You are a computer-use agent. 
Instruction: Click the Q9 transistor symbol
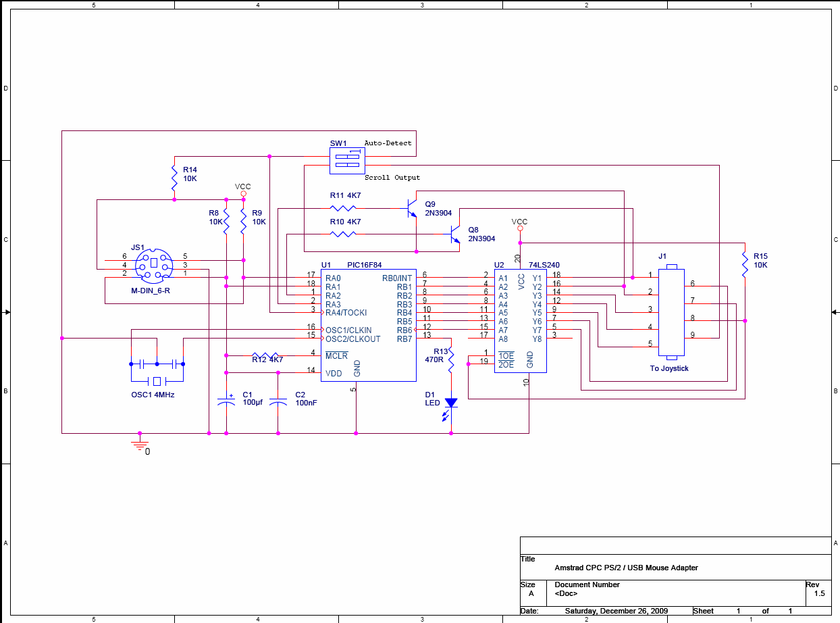413,208
